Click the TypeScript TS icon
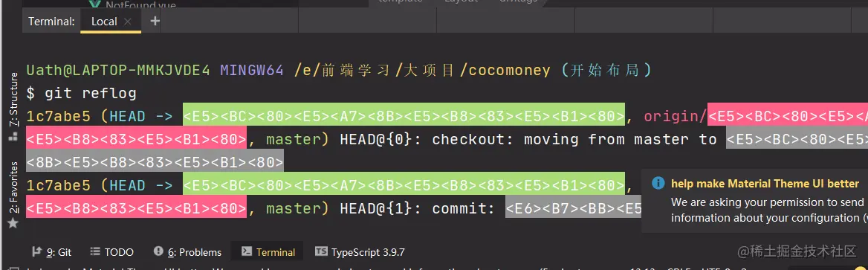Viewport: 868px width, 270px height. (x=321, y=251)
